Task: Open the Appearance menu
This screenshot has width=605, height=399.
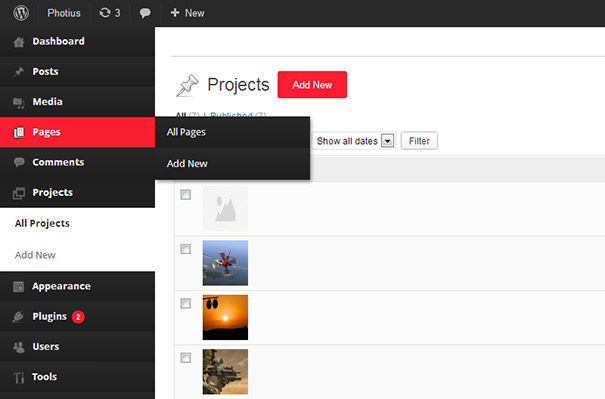Action: click(78, 286)
